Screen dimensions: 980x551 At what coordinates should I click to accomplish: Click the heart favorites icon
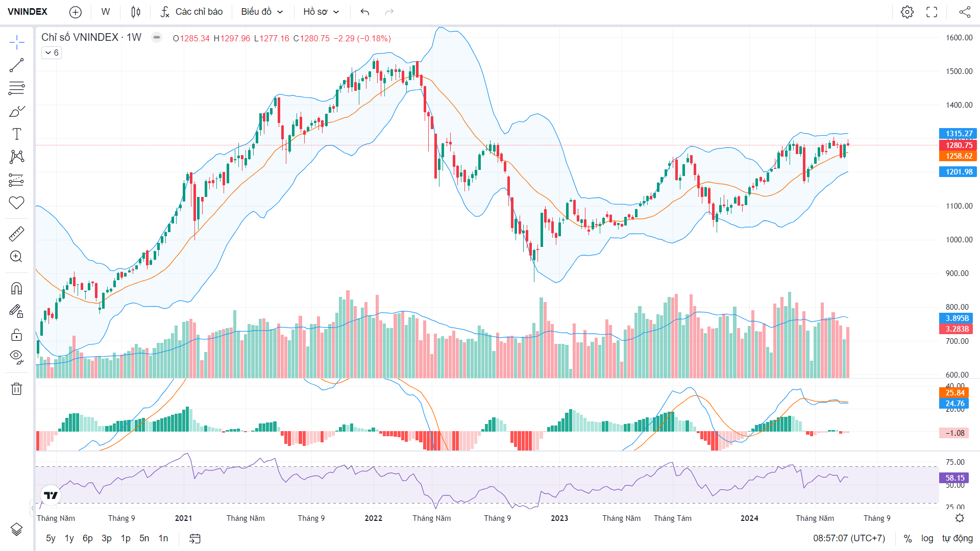pyautogui.click(x=17, y=203)
